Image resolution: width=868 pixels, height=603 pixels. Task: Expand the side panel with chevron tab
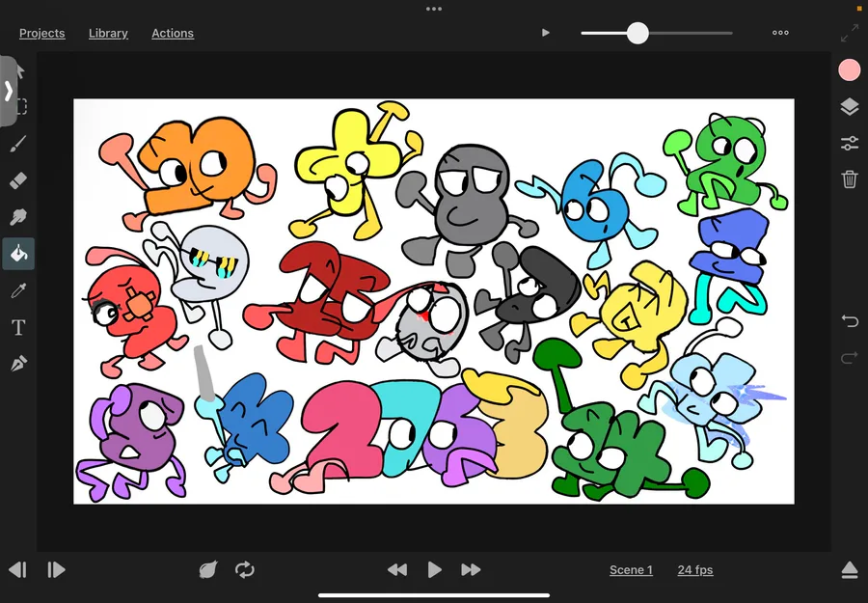pos(9,91)
